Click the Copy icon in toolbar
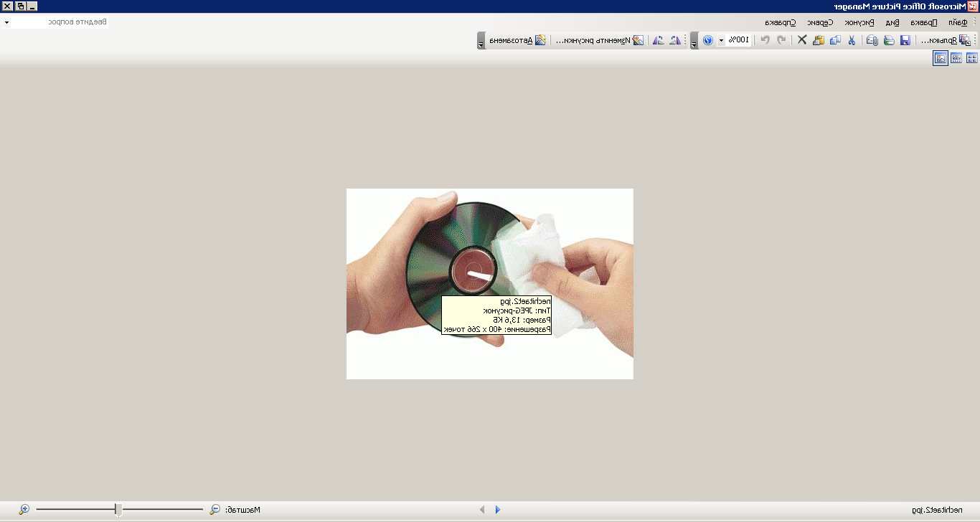The width and height of the screenshot is (980, 522). pos(835,40)
